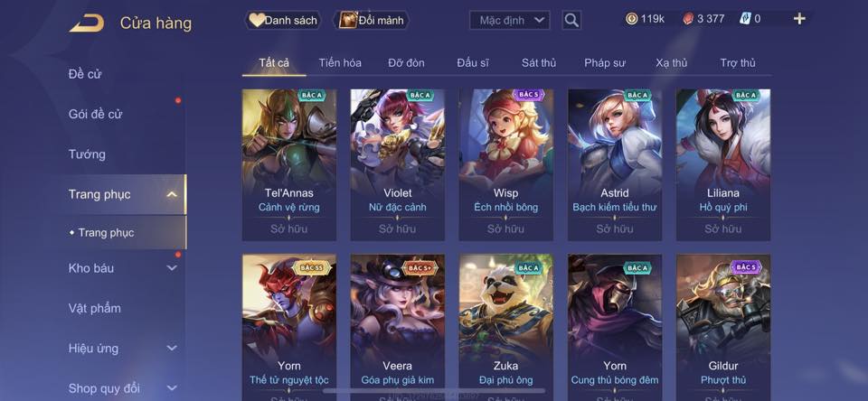Tap the voucher ticket currency icon

click(x=744, y=19)
